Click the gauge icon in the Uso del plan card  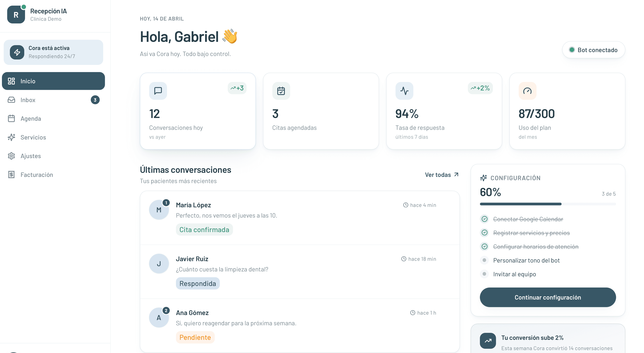coord(527,91)
